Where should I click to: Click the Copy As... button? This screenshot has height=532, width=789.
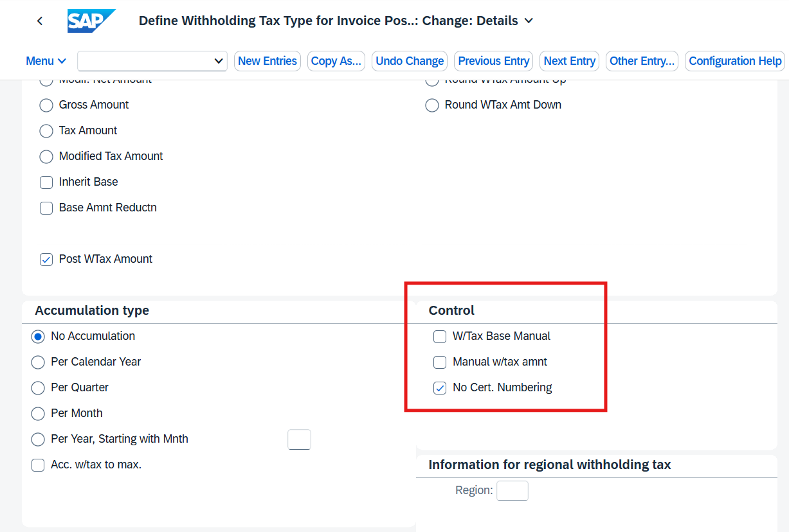point(336,61)
